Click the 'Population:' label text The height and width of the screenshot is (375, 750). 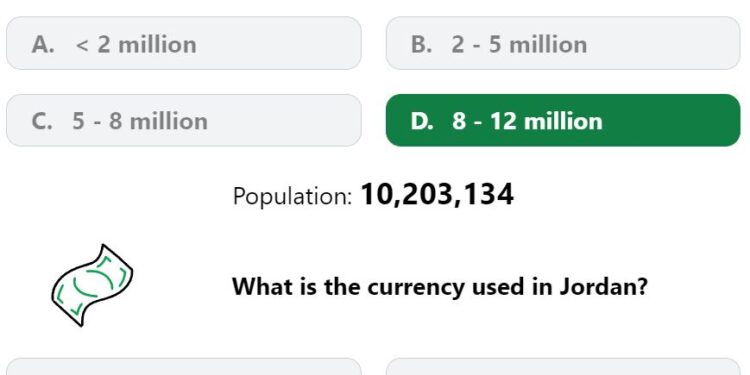(292, 196)
